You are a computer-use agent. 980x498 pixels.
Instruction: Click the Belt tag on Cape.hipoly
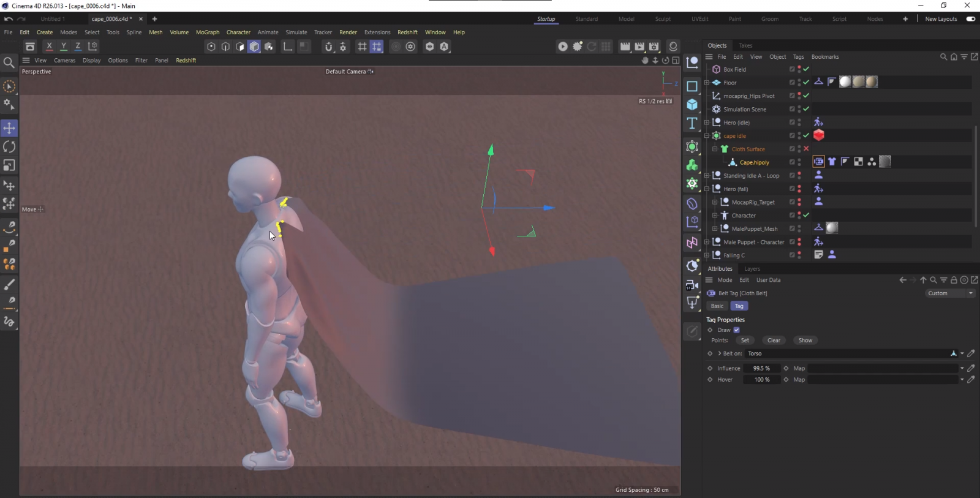click(818, 162)
